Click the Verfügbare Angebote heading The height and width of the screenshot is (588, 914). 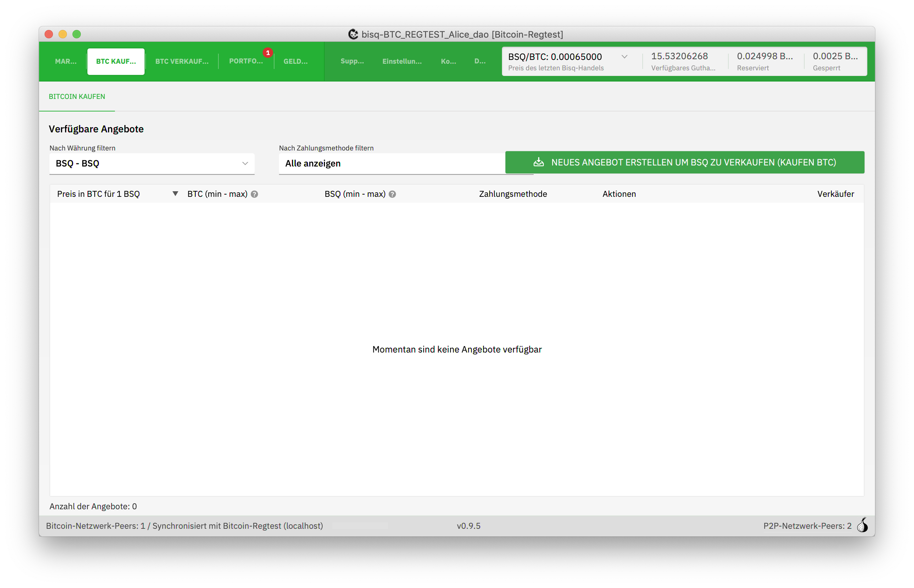click(96, 129)
